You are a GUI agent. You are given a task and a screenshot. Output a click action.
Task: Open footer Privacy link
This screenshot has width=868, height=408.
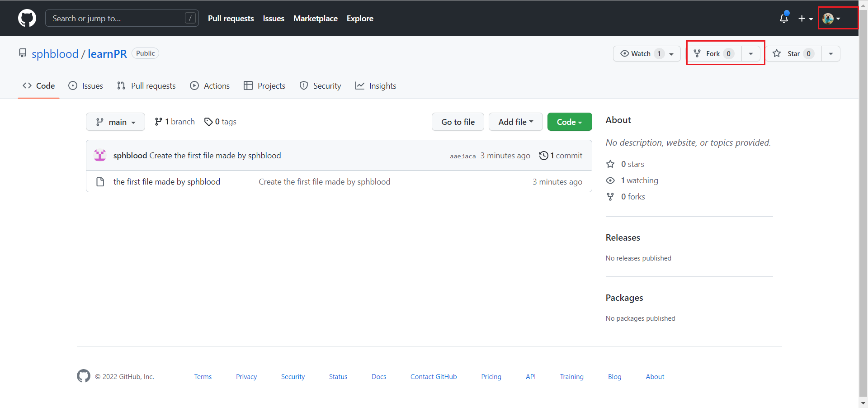[x=246, y=377]
